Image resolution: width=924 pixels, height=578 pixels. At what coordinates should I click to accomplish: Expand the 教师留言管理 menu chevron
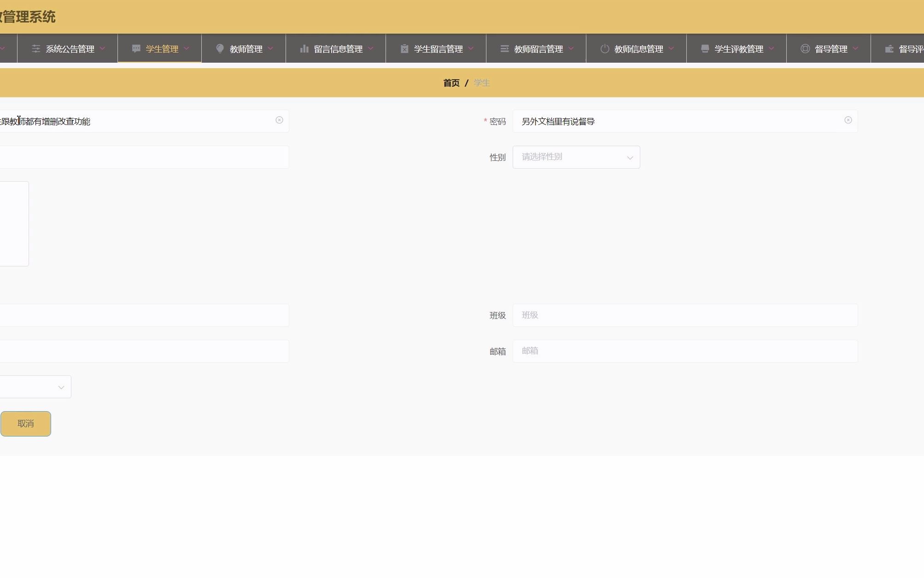(571, 48)
